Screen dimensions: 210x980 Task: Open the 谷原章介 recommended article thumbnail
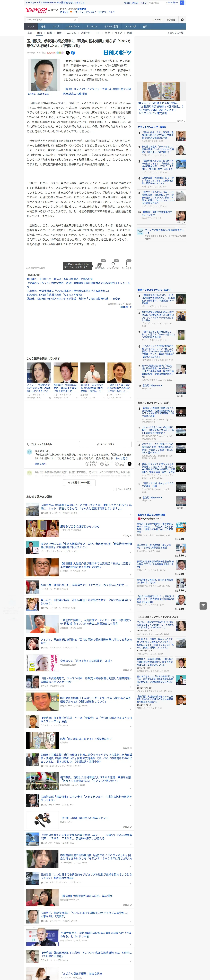pos(66,372)
